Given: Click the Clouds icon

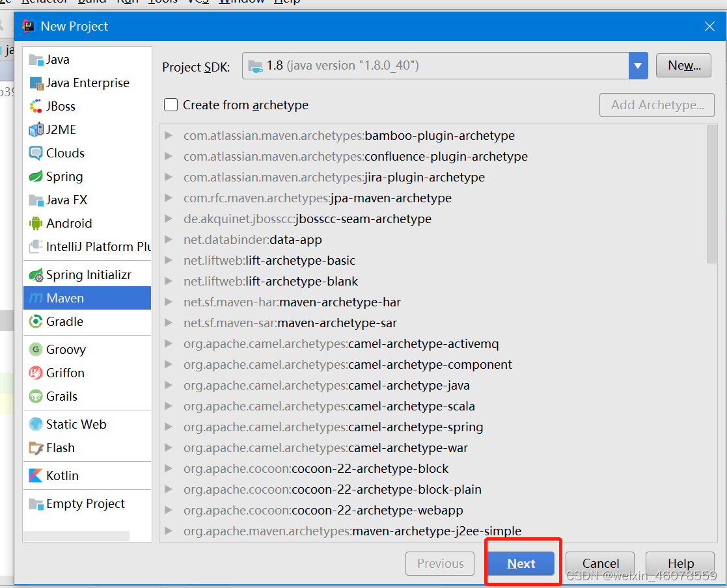Looking at the screenshot, I should 36,153.
